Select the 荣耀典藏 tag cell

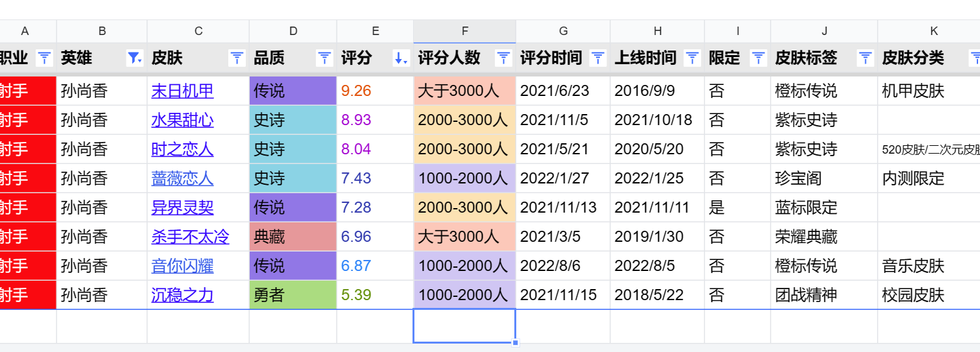point(824,237)
